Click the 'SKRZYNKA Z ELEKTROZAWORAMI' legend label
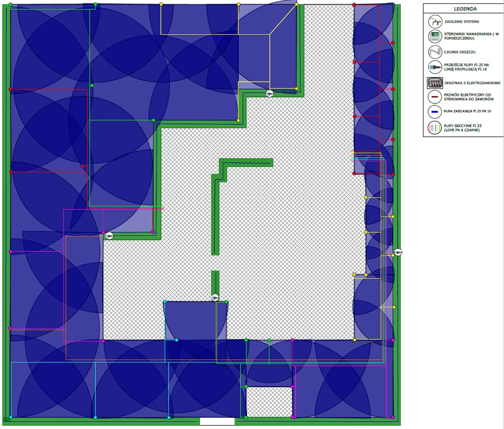 pyautogui.click(x=472, y=82)
